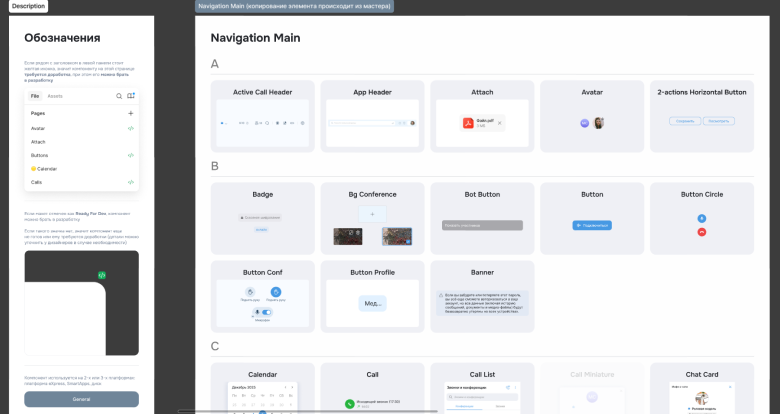Add a page with the plus icon

[130, 114]
